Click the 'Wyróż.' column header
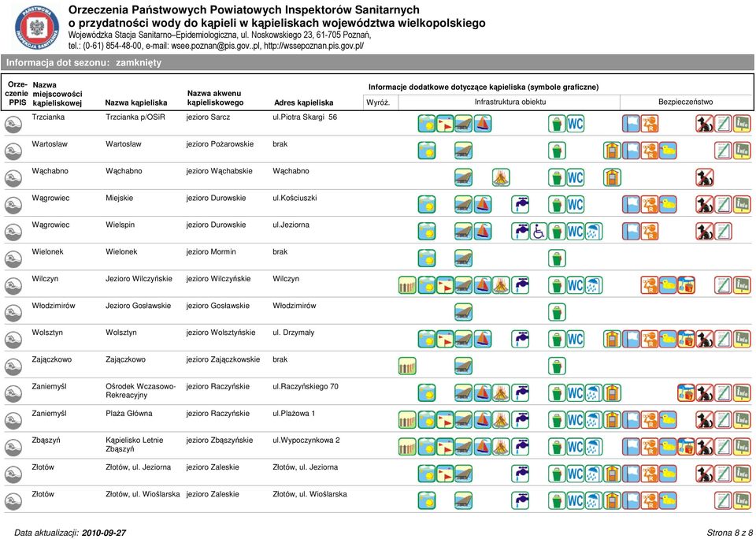This screenshot has height=539, width=756. tap(378, 102)
